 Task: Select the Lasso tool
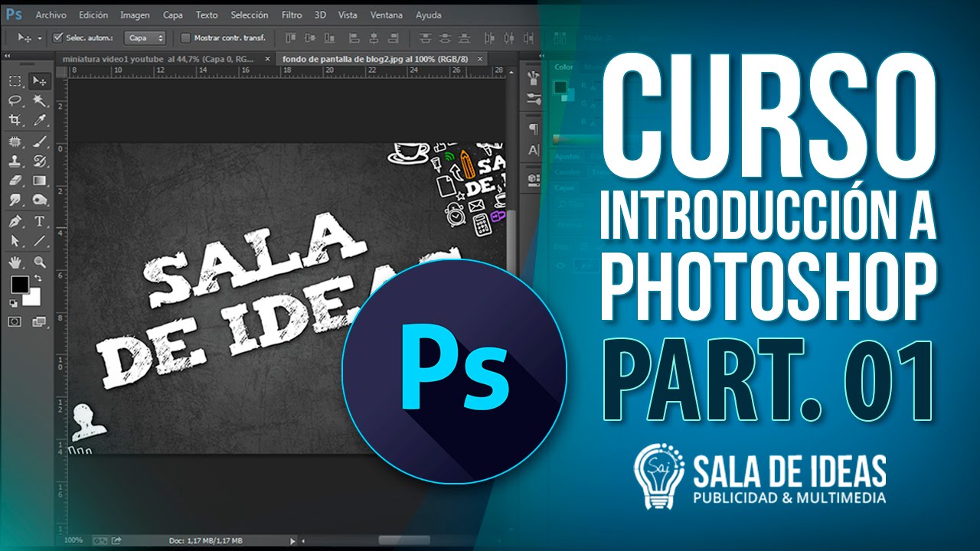pos(15,100)
